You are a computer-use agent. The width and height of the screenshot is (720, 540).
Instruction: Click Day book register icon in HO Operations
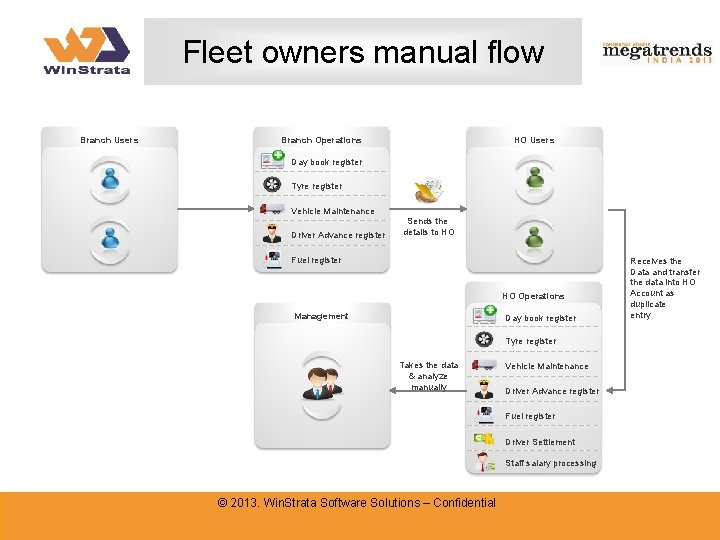pos(485,315)
